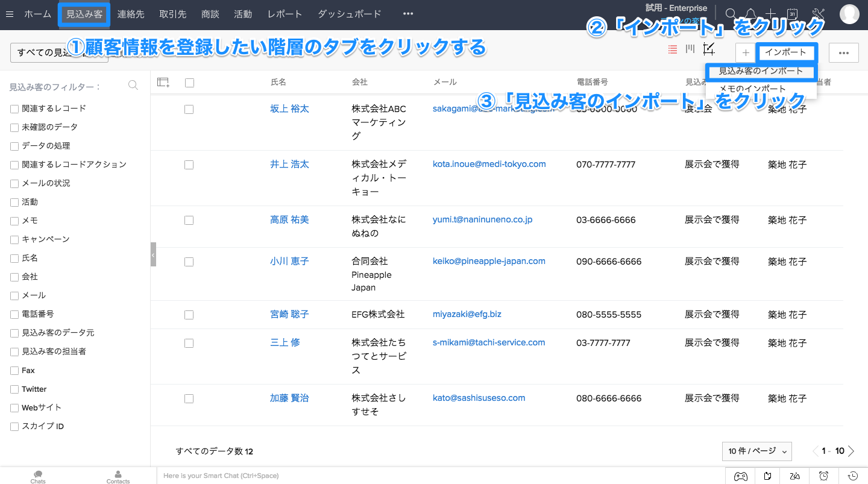
Task: Enable the メールの状況 filter checkbox
Action: pos(14,184)
